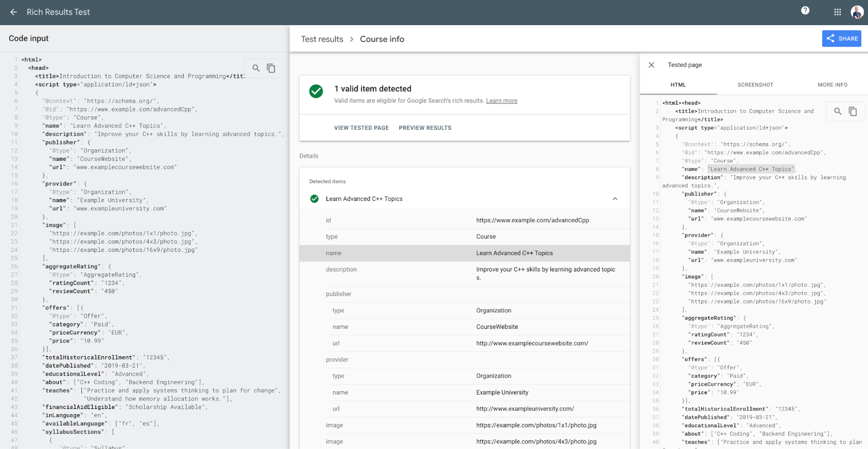Select the highlighted name row in details
Image resolution: width=868 pixels, height=449 pixels.
pyautogui.click(x=464, y=253)
